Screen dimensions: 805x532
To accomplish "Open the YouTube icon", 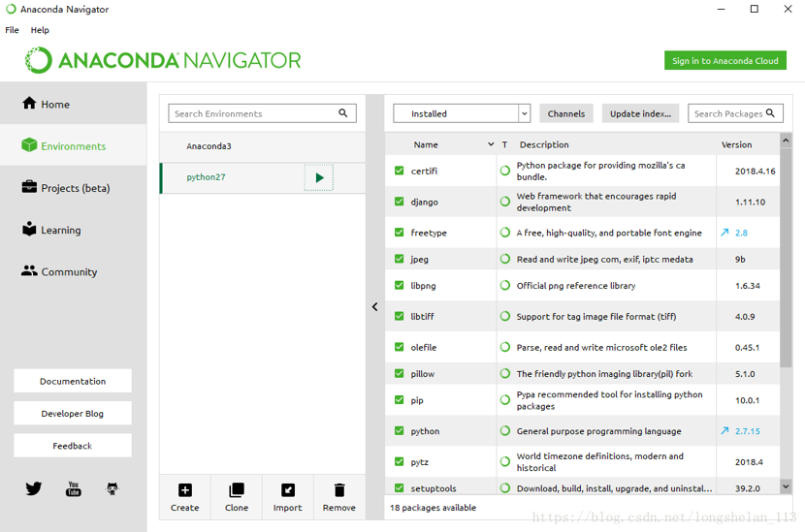I will click(74, 488).
